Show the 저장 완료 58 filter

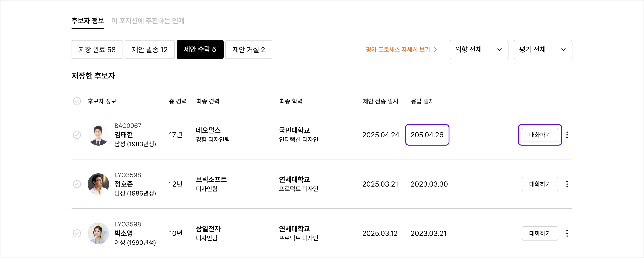click(97, 49)
